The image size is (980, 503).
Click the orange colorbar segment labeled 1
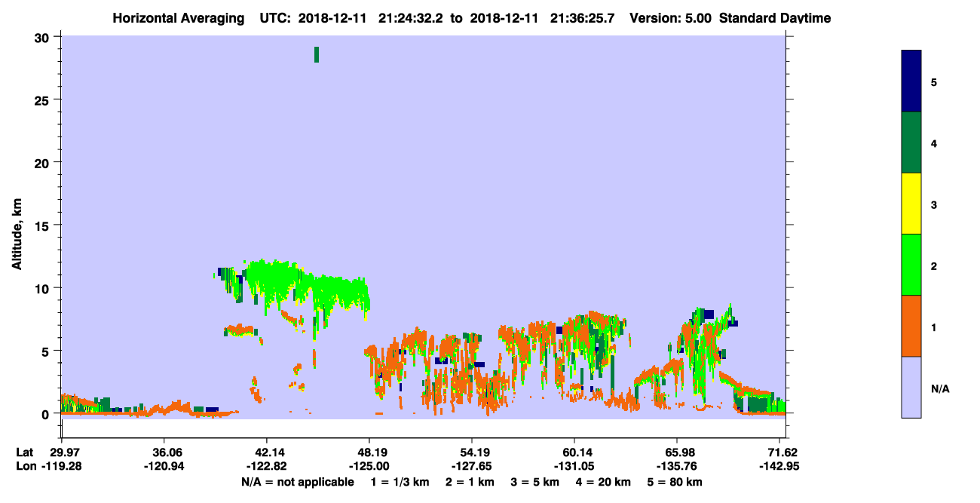pyautogui.click(x=911, y=326)
